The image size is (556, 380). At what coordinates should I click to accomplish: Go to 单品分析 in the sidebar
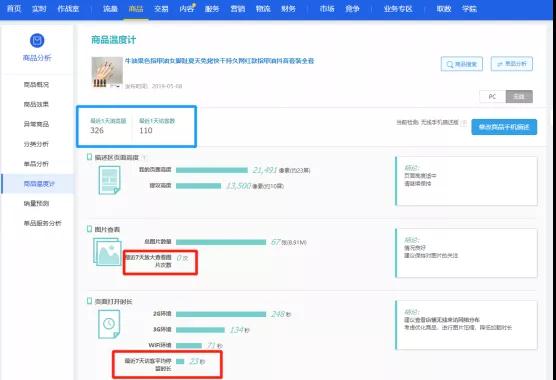[36, 164]
